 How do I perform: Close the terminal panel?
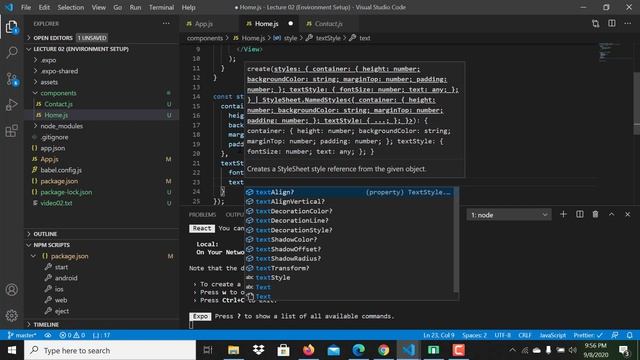click(x=628, y=214)
